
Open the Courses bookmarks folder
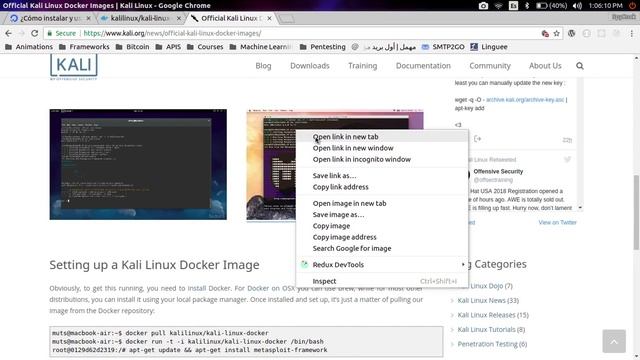click(205, 47)
